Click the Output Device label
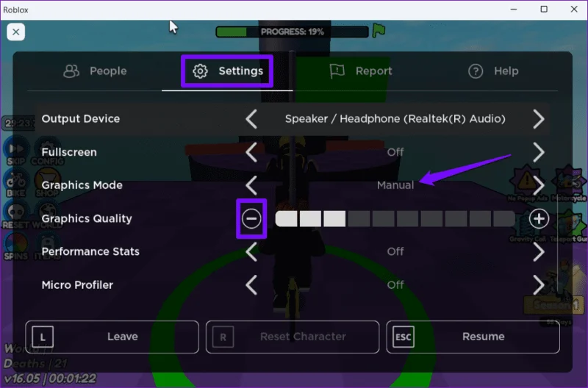 (x=81, y=119)
